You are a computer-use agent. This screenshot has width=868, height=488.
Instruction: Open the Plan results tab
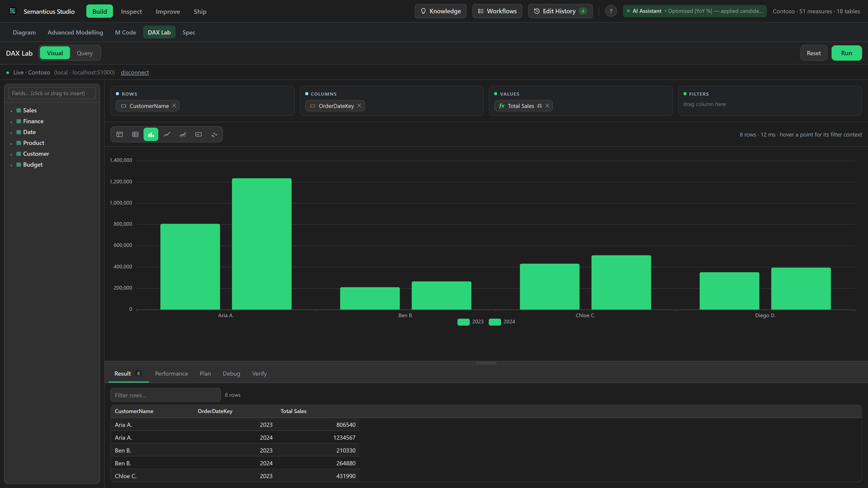(205, 373)
